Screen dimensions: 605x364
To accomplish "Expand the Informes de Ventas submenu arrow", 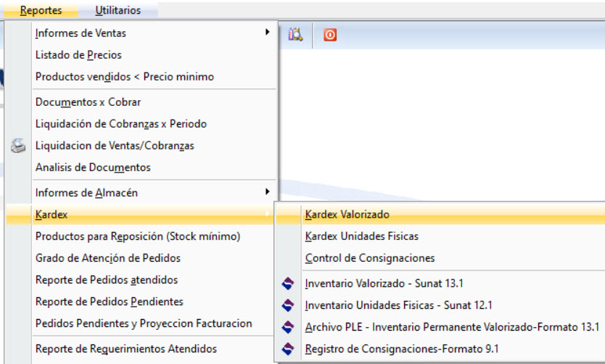I will pos(267,32).
